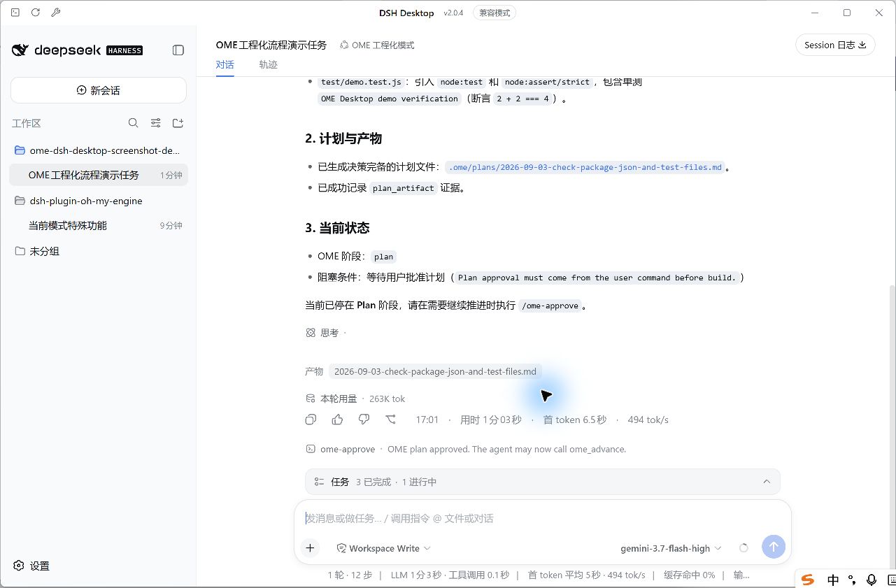
Task: Click the plus attach button
Action: coord(310,548)
